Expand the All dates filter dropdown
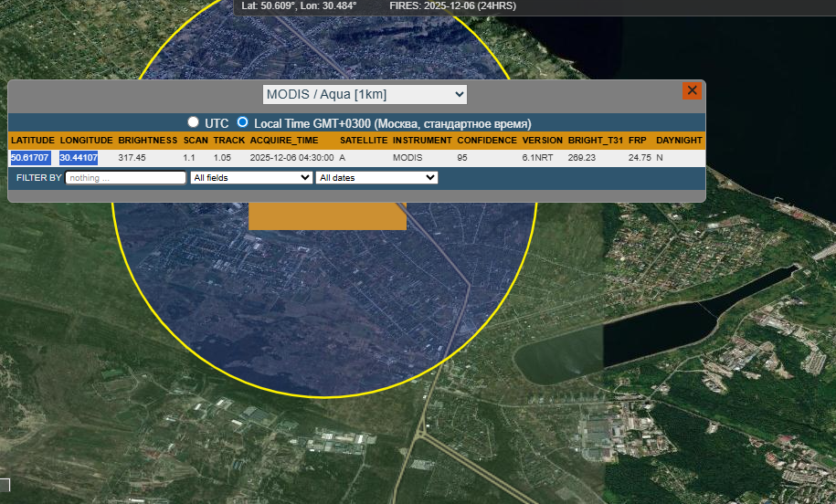Screen dimensions: 836x504 (376, 178)
